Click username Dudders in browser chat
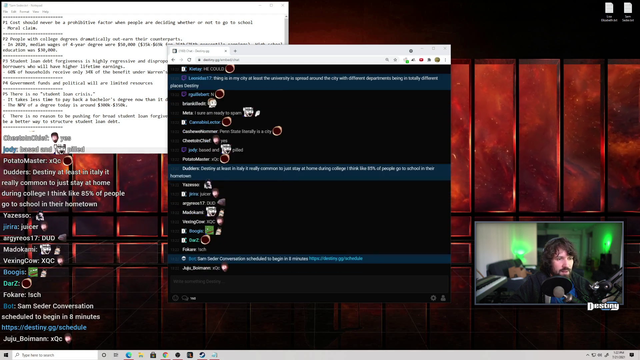Viewport: 640px width, 360px height. [191, 168]
